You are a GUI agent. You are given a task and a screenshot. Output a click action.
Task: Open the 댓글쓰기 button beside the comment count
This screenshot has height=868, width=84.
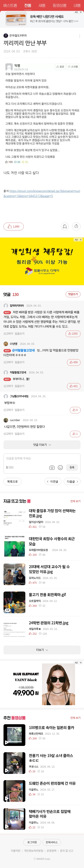pyautogui.click(x=73, y=294)
